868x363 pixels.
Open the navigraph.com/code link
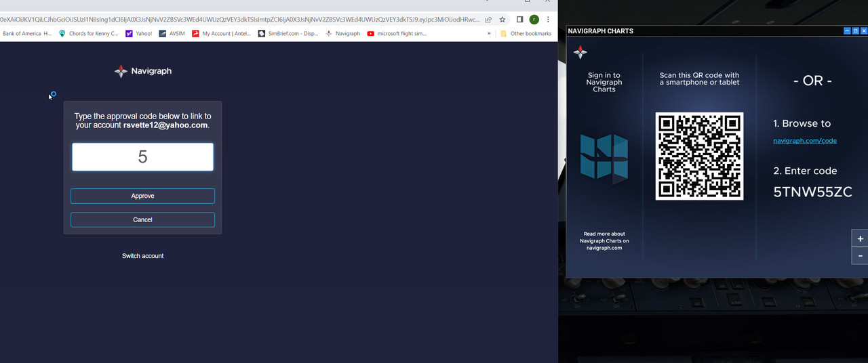coord(805,141)
